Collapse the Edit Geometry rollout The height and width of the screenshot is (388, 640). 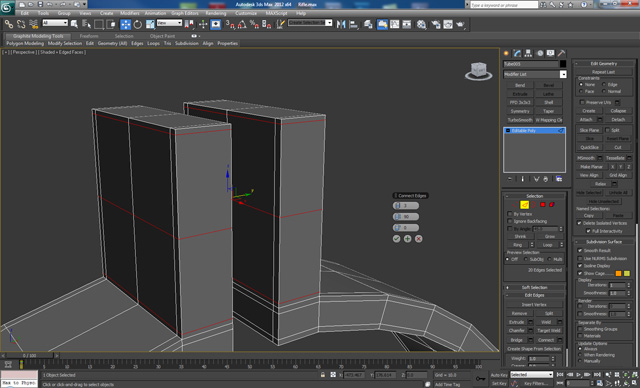(x=604, y=63)
